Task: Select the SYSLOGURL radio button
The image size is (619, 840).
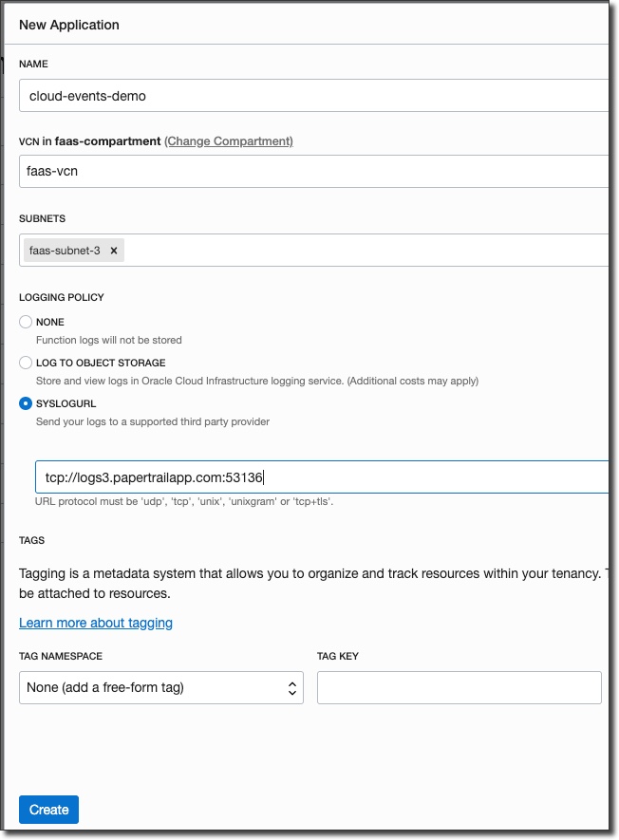Action: 26,403
